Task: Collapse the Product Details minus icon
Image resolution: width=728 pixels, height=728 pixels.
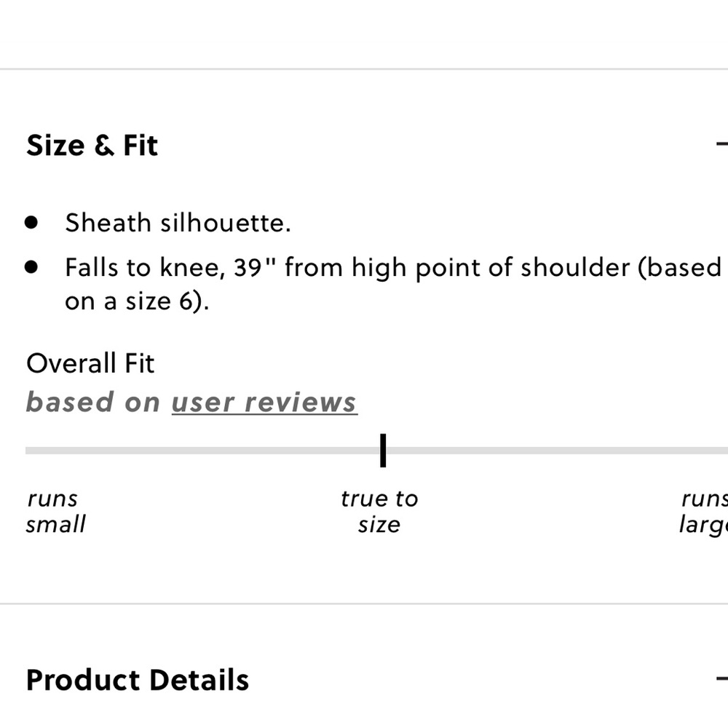Action: tap(722, 679)
